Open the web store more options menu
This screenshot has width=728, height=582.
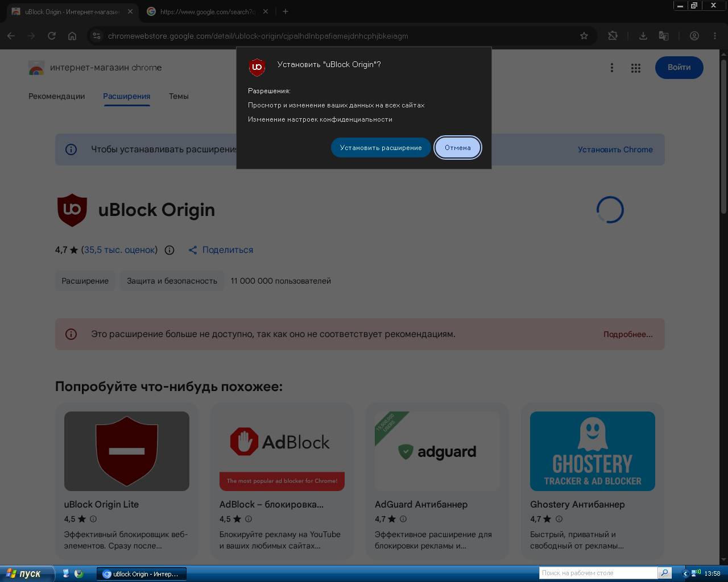pos(612,68)
